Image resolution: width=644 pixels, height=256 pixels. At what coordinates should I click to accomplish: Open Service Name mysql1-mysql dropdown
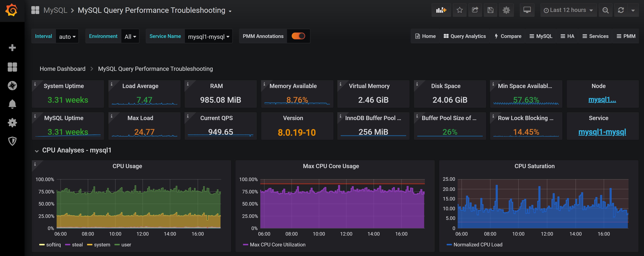click(x=208, y=37)
